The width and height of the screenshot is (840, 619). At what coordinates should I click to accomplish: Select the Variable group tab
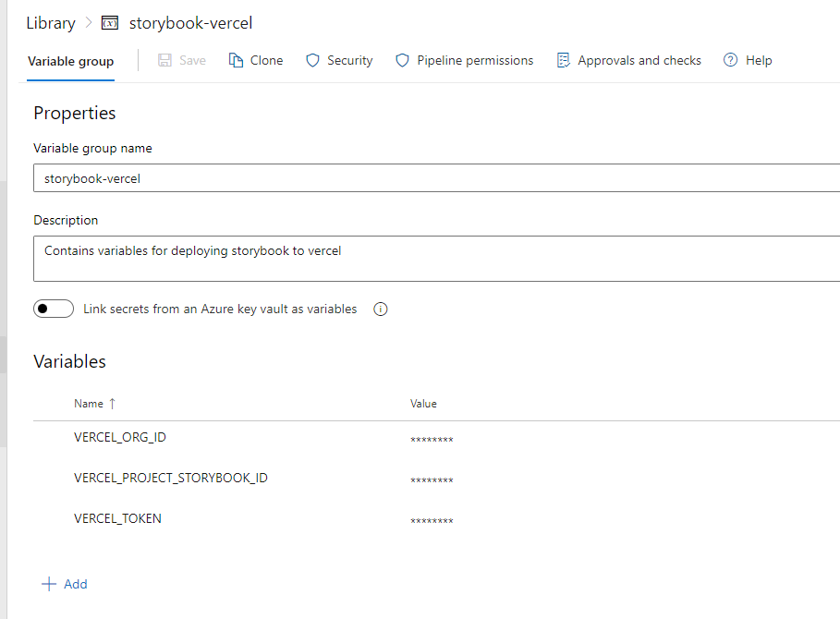(71, 61)
